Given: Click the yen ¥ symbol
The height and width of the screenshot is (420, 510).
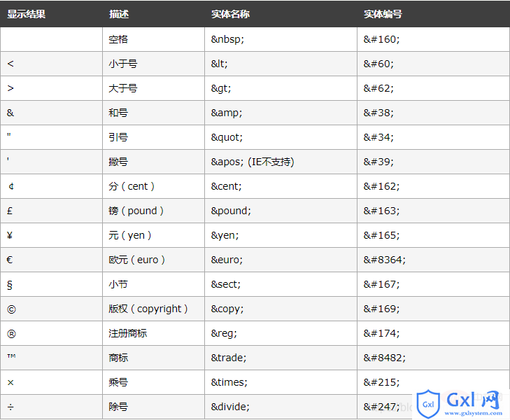Looking at the screenshot, I should 10,235.
